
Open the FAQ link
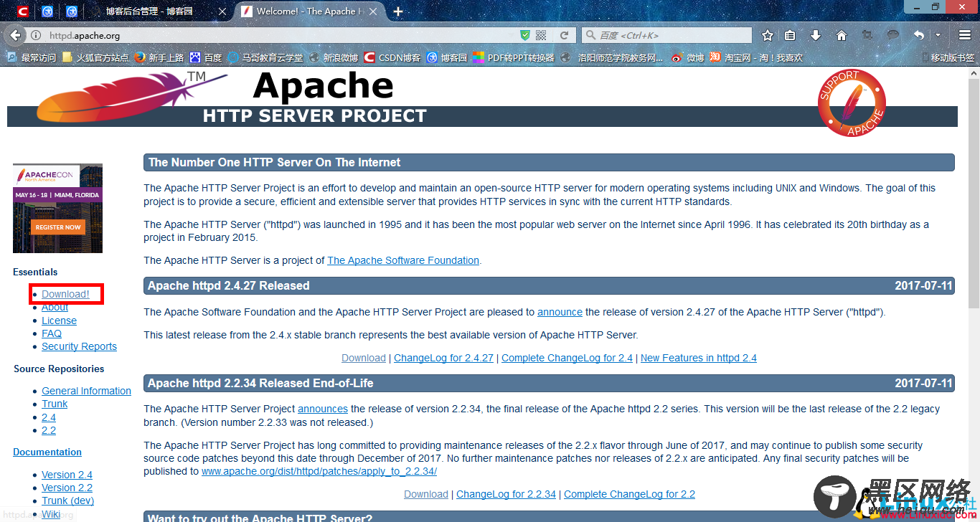52,333
